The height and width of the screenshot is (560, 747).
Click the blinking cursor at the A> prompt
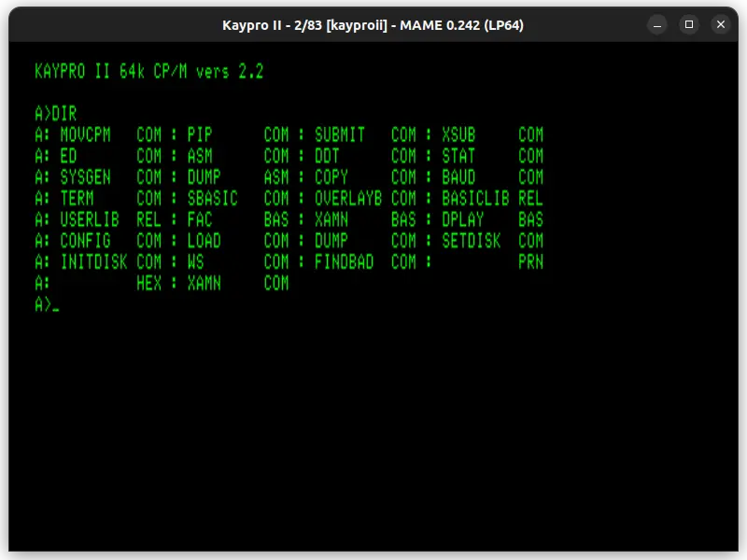(58, 305)
